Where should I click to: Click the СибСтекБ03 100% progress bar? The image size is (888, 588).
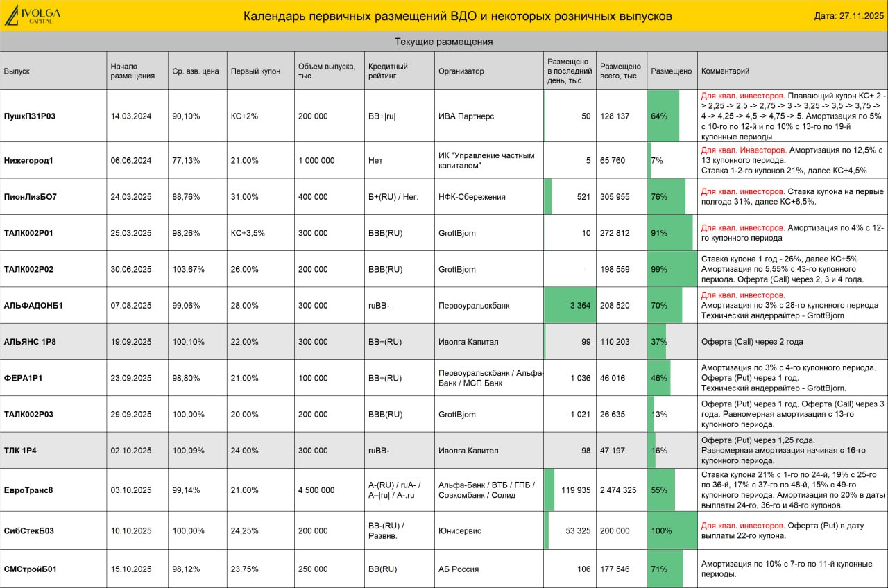click(x=672, y=531)
